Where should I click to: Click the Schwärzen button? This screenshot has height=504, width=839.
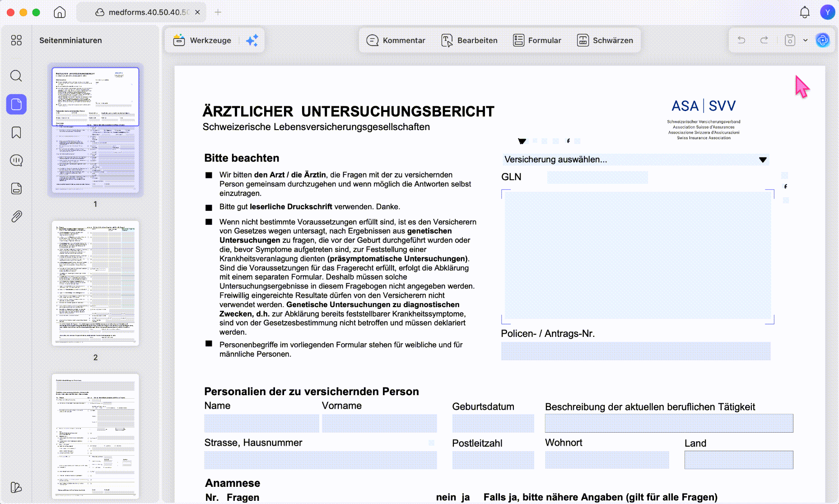point(605,40)
